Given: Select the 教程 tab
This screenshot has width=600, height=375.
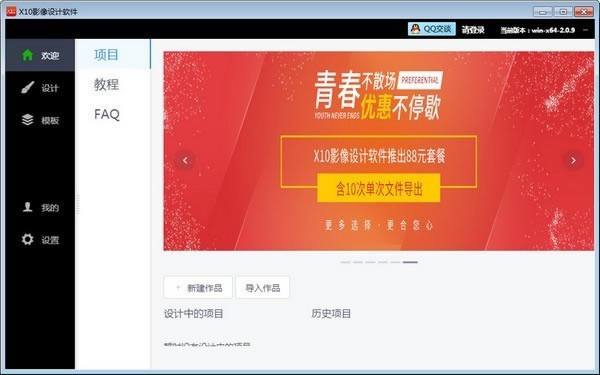Looking at the screenshot, I should pyautogui.click(x=106, y=84).
